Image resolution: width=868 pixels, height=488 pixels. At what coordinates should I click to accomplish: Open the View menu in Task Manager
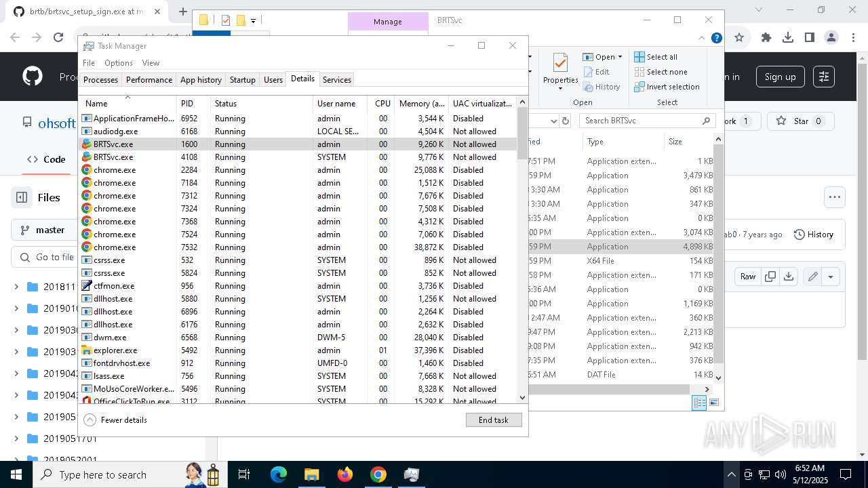(151, 63)
